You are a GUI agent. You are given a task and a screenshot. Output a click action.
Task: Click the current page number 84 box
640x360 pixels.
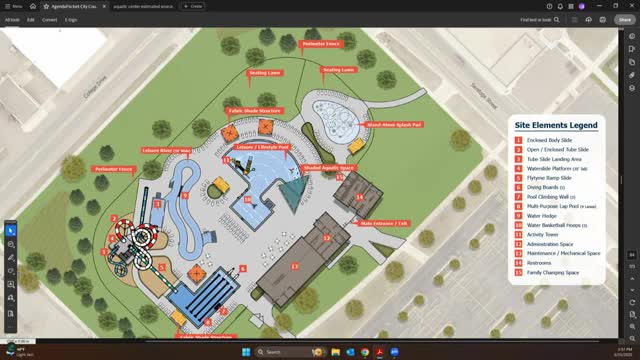click(x=632, y=255)
